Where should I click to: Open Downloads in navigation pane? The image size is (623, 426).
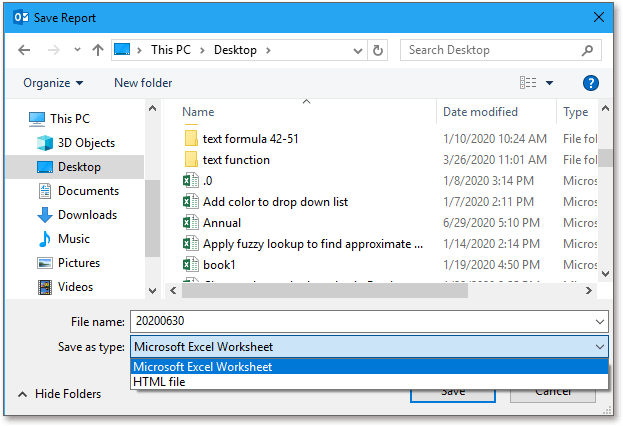(x=77, y=215)
